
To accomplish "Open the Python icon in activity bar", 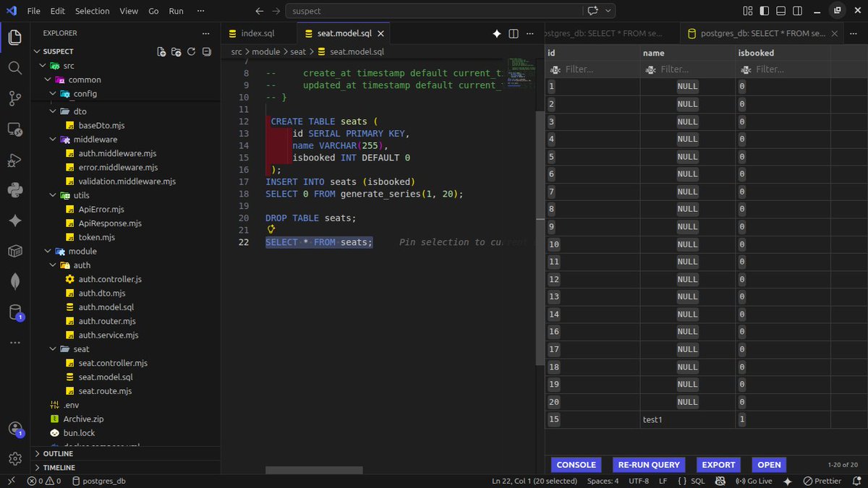I will tap(15, 190).
